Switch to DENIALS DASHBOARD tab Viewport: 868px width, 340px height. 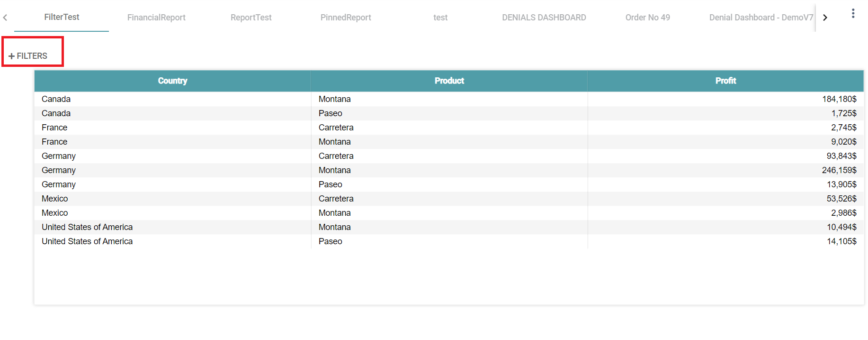pos(544,18)
